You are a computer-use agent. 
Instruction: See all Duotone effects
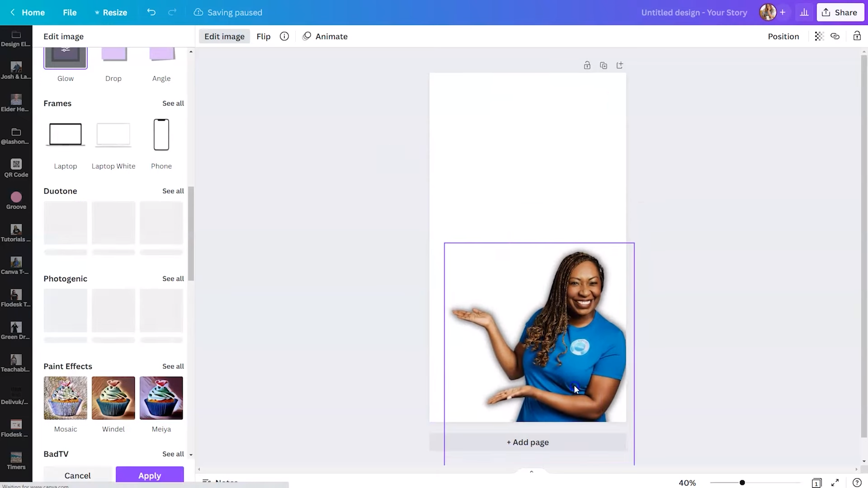[x=173, y=191]
